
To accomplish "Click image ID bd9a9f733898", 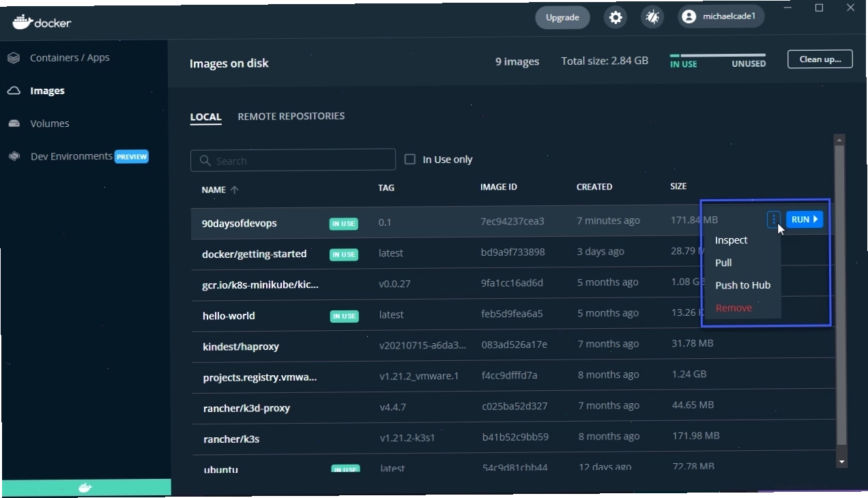I will (x=513, y=252).
